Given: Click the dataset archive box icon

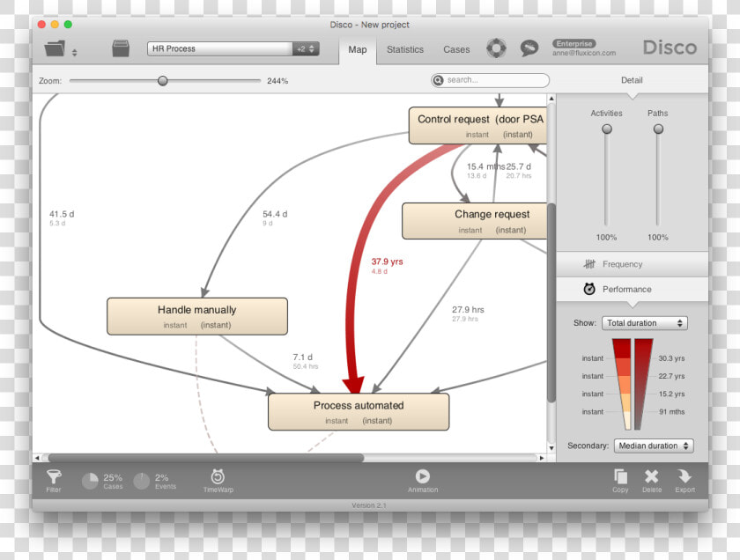Looking at the screenshot, I should (121, 48).
